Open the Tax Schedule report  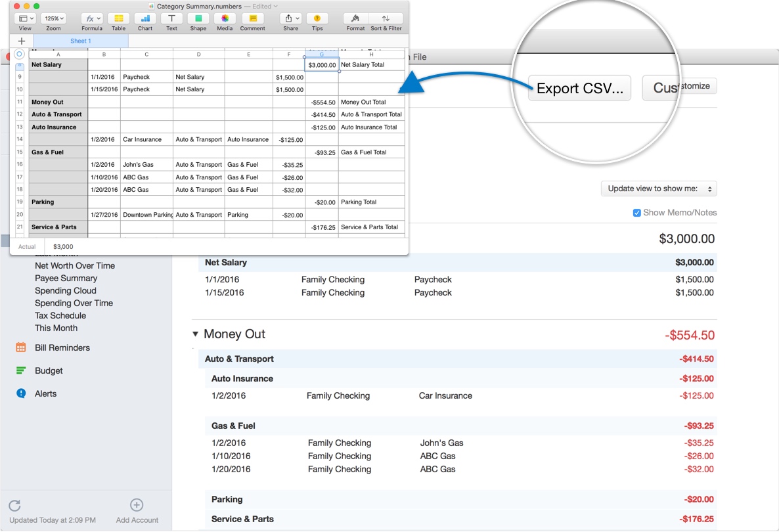pos(60,315)
